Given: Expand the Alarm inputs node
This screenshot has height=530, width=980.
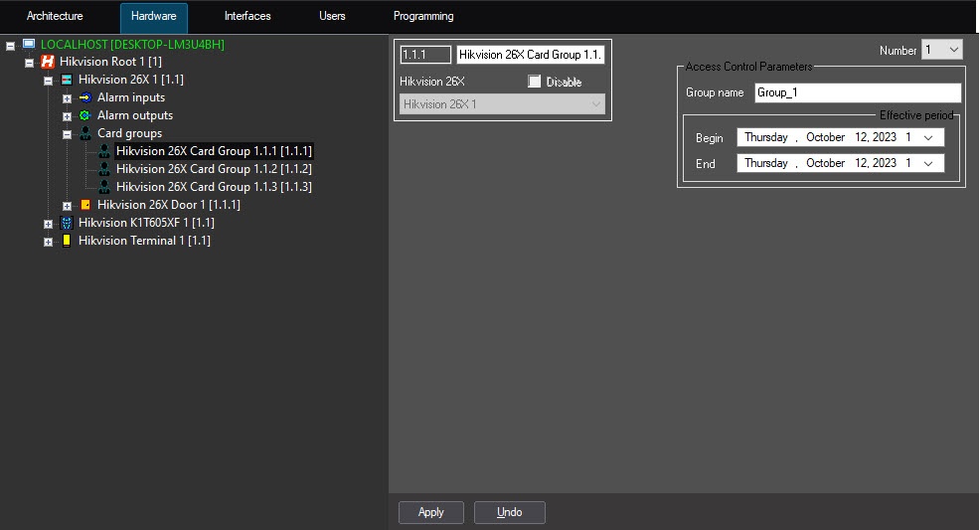Looking at the screenshot, I should click(67, 98).
